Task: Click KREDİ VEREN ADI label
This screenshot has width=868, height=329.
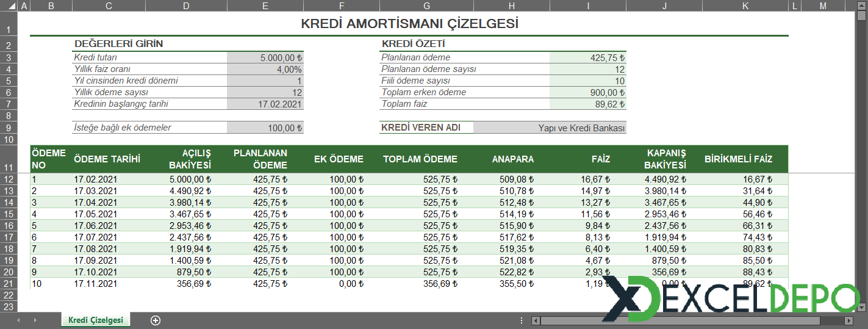Action: click(x=421, y=127)
